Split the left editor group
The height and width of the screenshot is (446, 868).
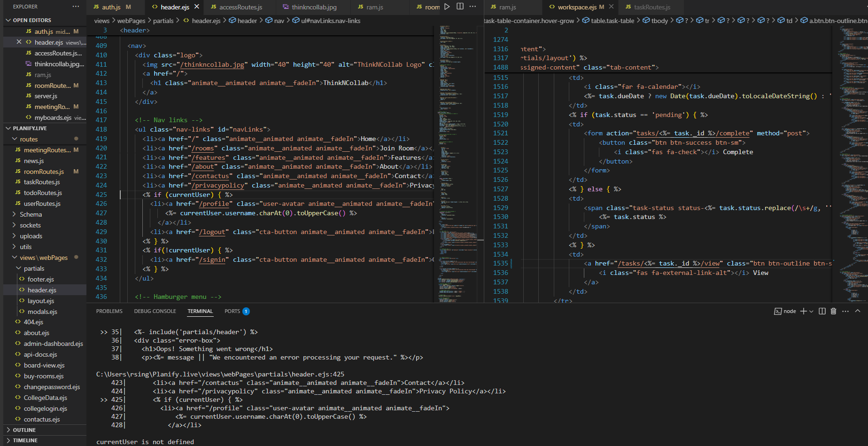460,7
